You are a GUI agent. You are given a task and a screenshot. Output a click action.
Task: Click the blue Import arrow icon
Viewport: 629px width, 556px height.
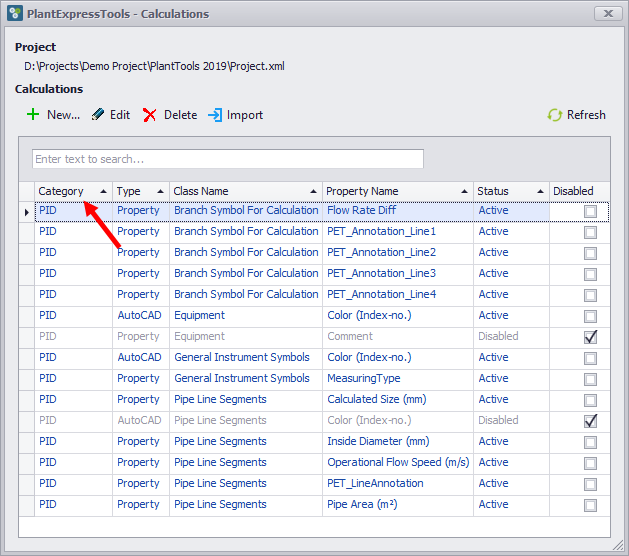click(x=215, y=115)
